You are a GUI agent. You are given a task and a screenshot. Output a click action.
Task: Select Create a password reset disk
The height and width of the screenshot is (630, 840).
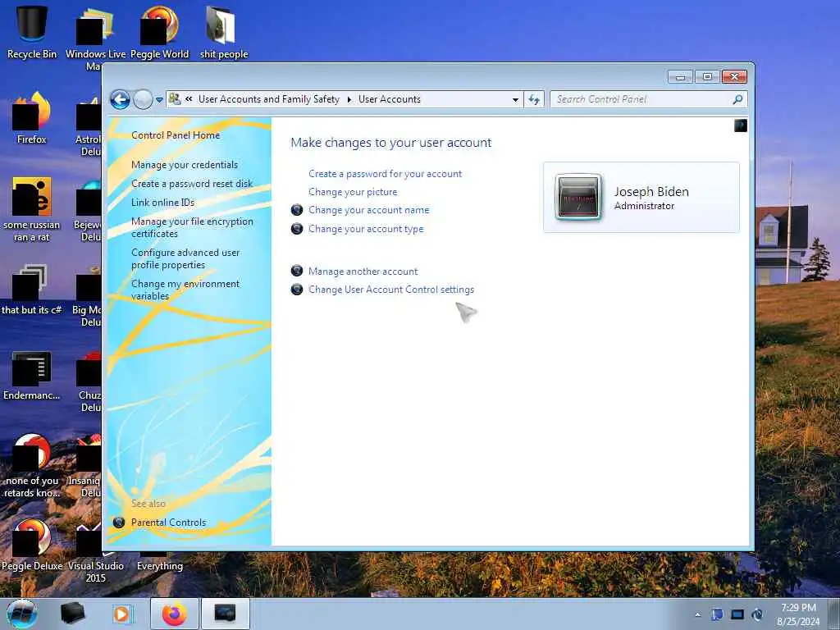[x=192, y=183]
